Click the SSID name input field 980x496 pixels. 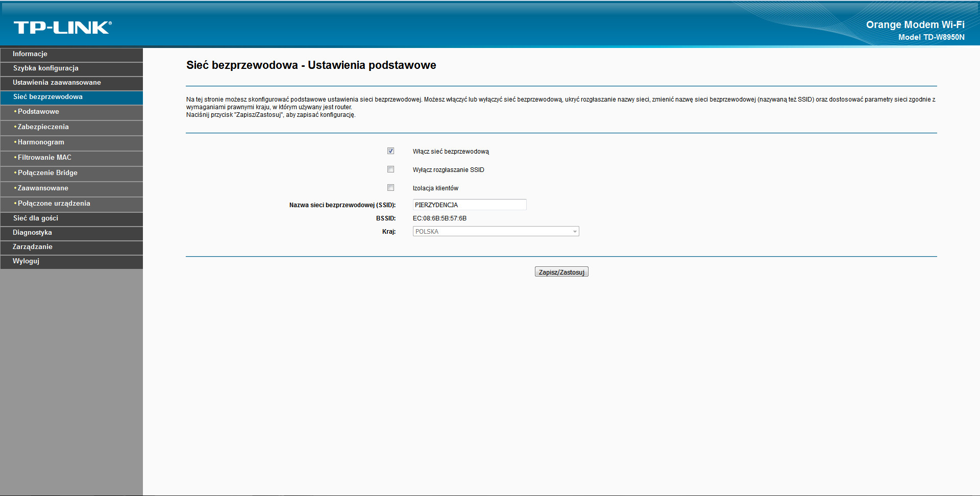(470, 205)
